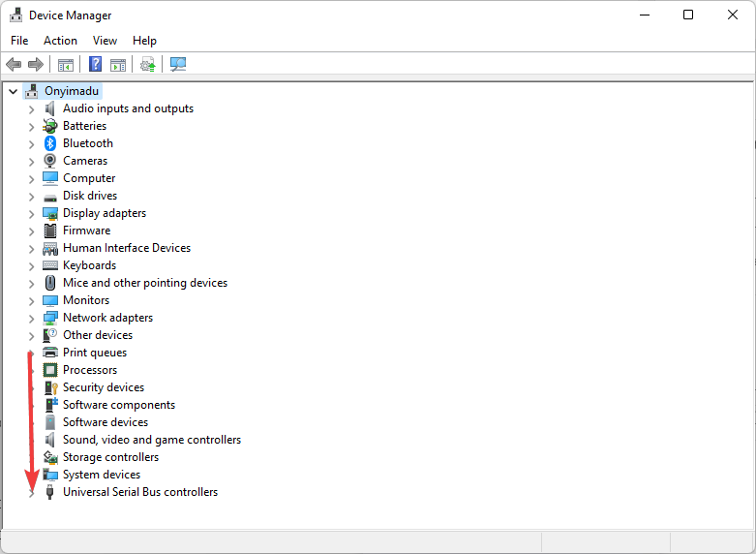Click the blue Bluetooth icon
Viewport: 756px width, 554px height.
click(50, 143)
